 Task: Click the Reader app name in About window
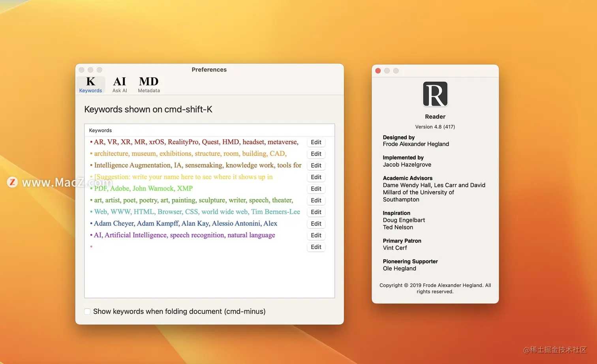[x=435, y=117]
